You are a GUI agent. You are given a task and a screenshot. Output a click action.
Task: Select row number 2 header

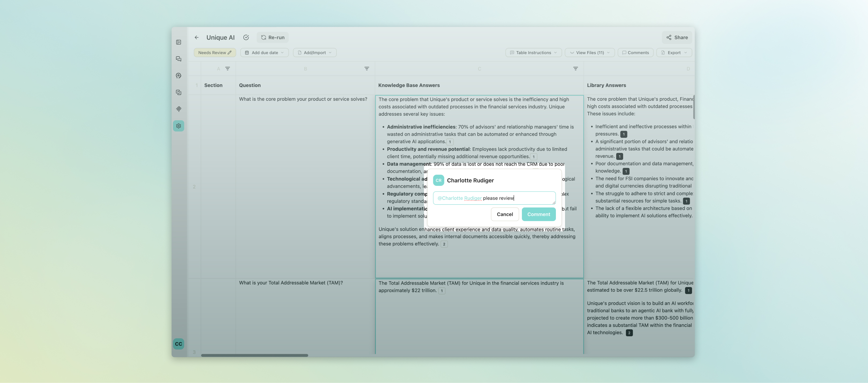(x=194, y=187)
